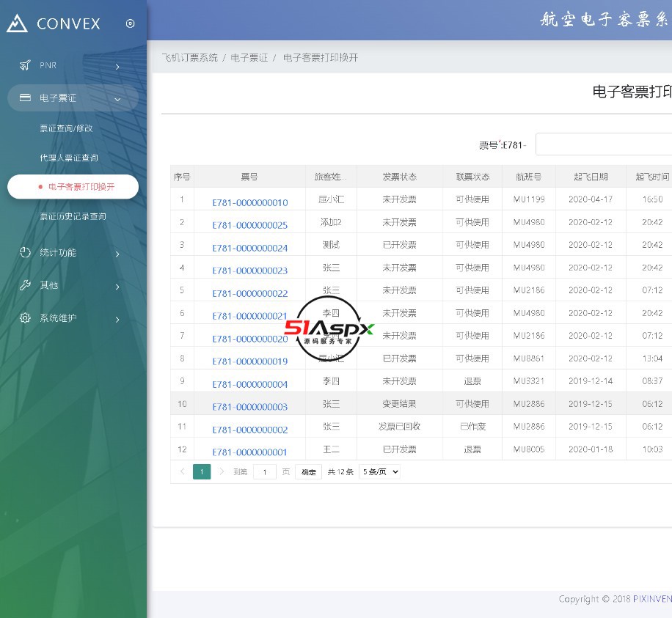The image size is (672, 618).
Task: Open ticket E781-0000000023
Action: click(x=250, y=271)
